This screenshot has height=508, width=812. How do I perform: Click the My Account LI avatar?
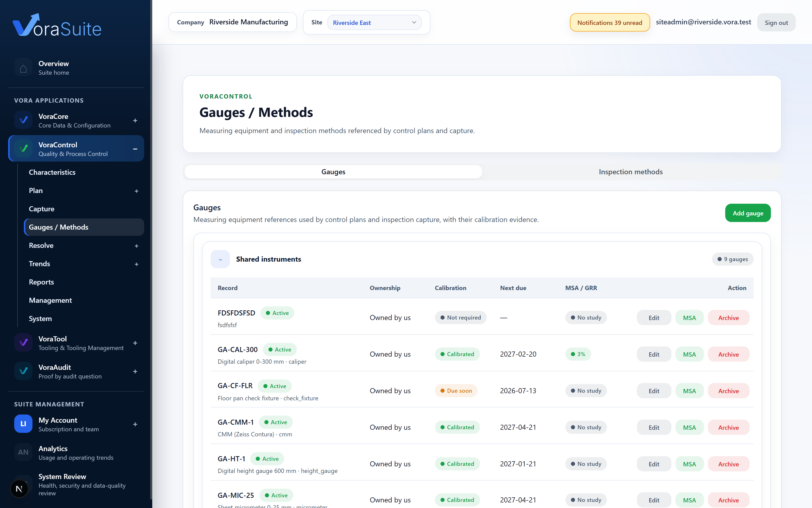pos(23,424)
